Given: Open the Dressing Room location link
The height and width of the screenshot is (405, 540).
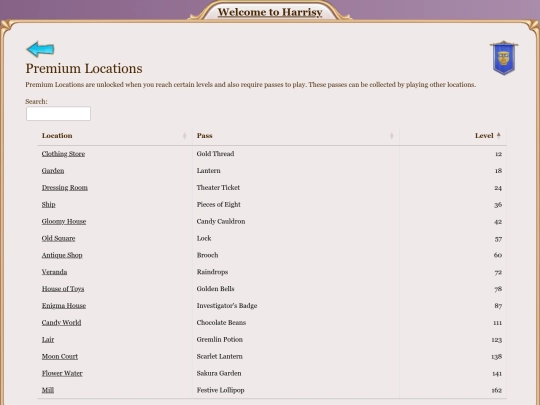Looking at the screenshot, I should coord(65,187).
